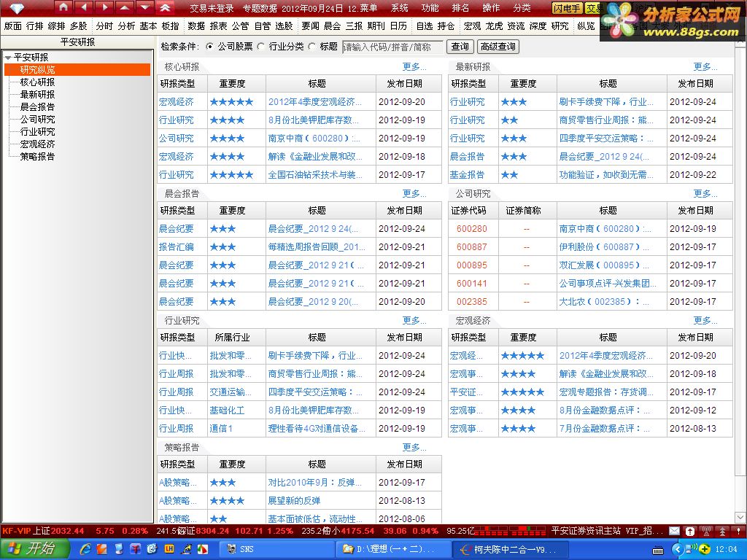Open the 排名 menu
747x560 pixels.
click(x=461, y=8)
